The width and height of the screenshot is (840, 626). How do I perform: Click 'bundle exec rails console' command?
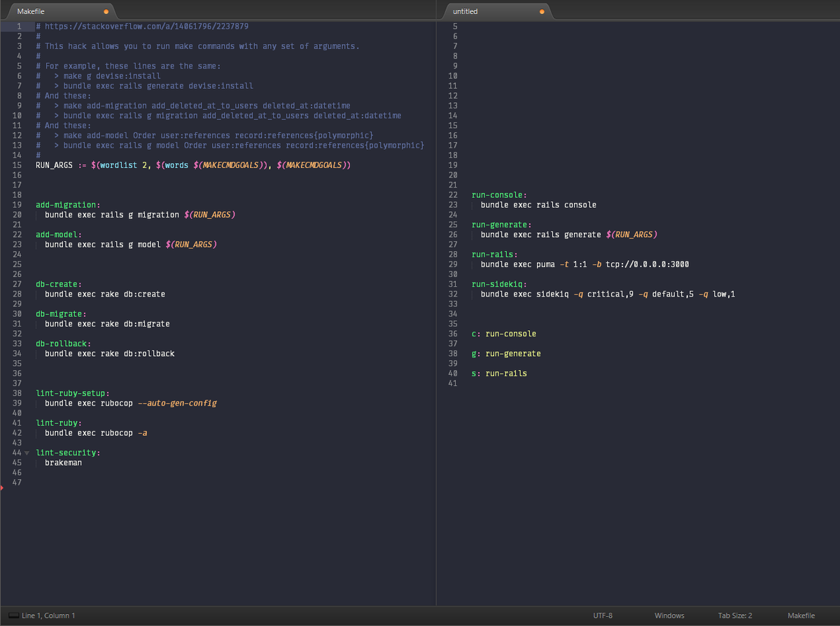point(539,205)
